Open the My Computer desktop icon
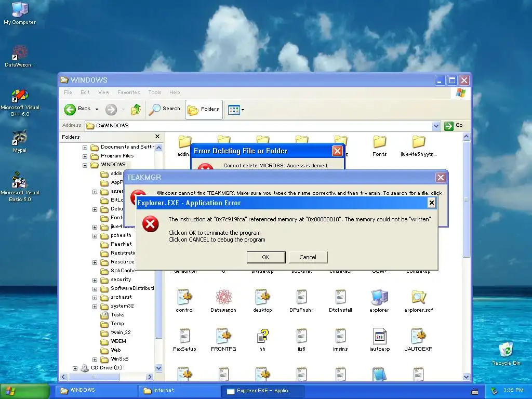Viewport: 532px width, 399px height. (20, 13)
